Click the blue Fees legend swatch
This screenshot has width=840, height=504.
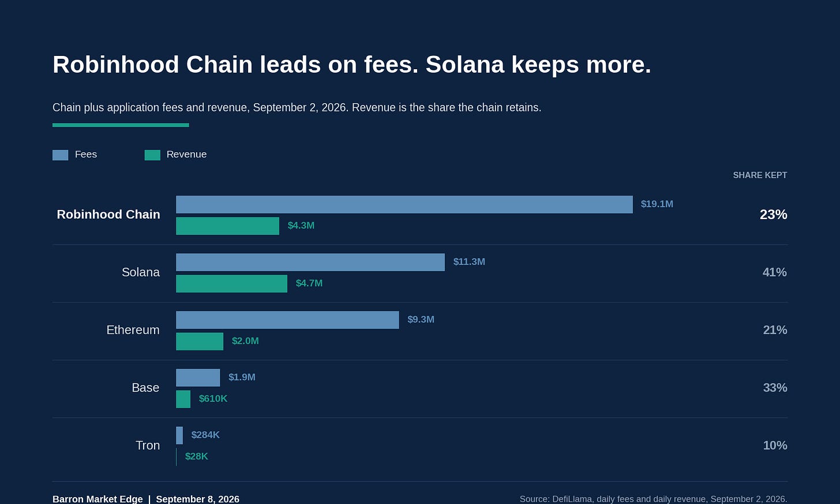point(60,155)
